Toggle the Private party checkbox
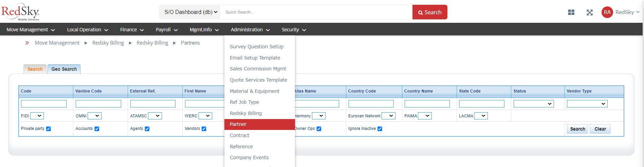644x167 pixels. click(x=49, y=129)
